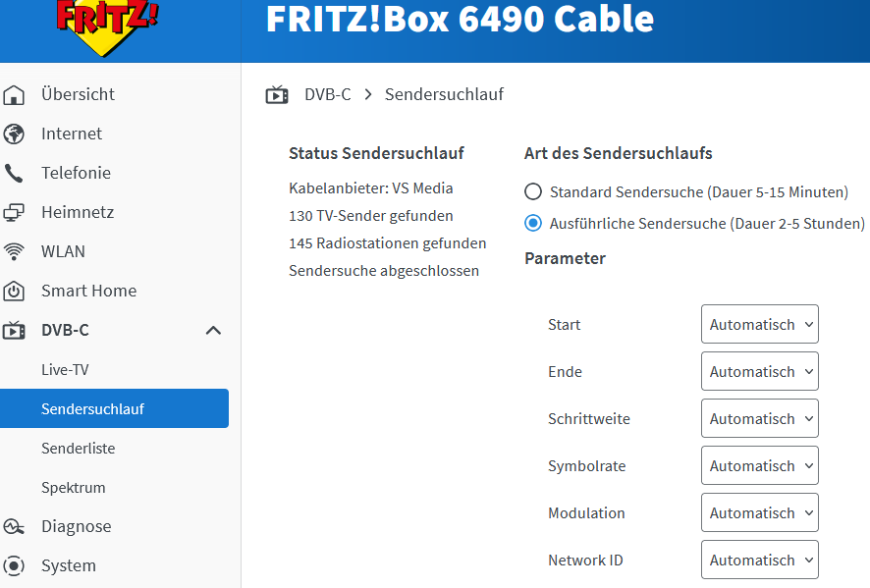Open the Symbolrate selection box
Viewport: 870px width, 588px height.
pyautogui.click(x=759, y=465)
